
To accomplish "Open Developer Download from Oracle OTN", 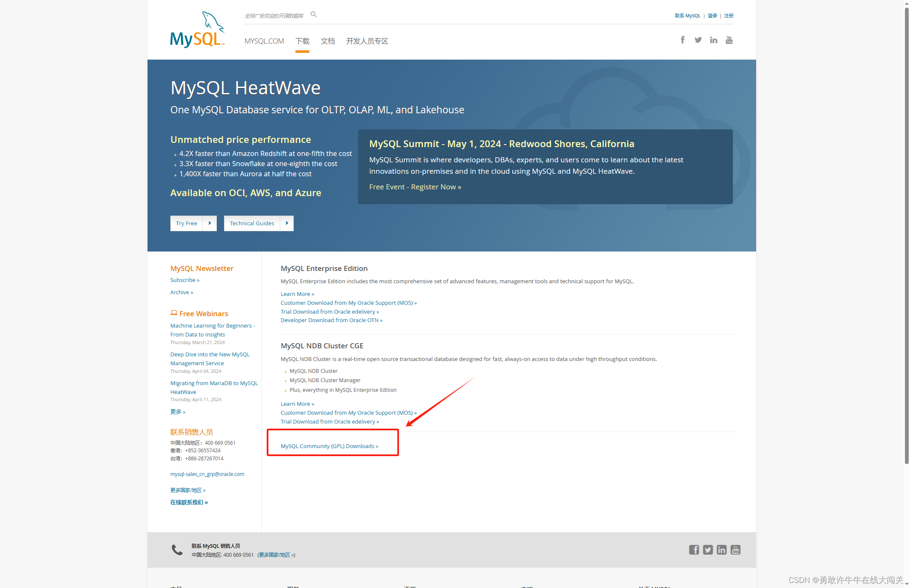I will [331, 320].
